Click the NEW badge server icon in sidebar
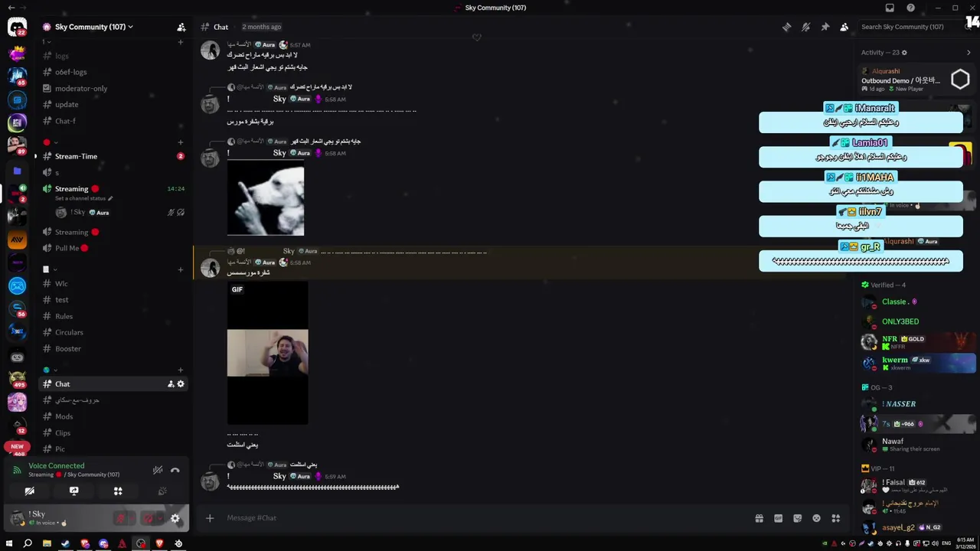 click(x=17, y=446)
